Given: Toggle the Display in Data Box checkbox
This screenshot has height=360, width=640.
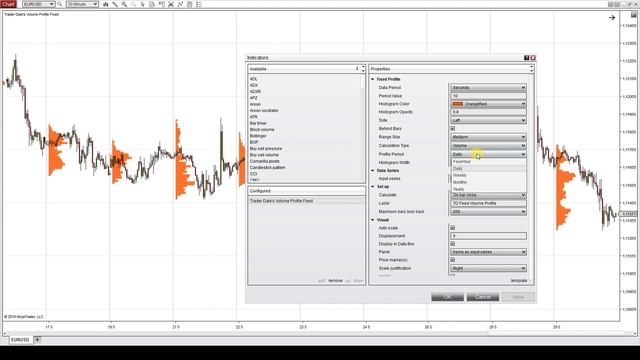Looking at the screenshot, I should [x=453, y=244].
